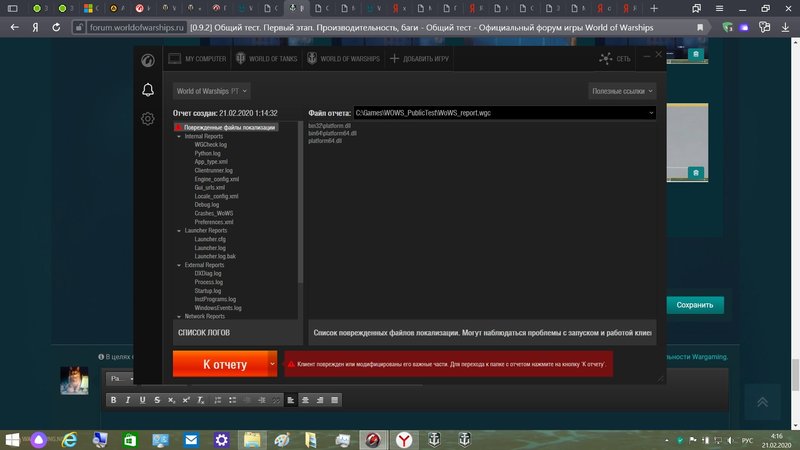
Task: Bookmark page icon in address bar
Action: pyautogui.click(x=700, y=28)
